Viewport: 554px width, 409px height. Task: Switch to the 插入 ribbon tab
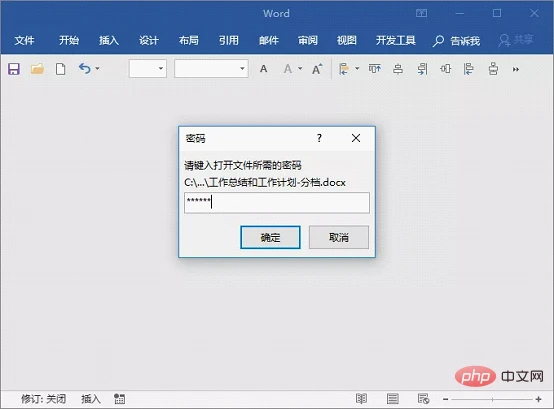coord(109,41)
